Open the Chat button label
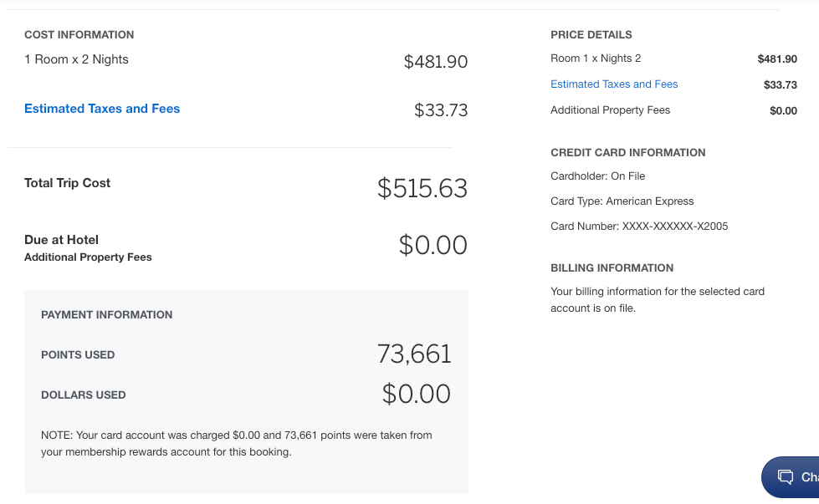Image resolution: width=819 pixels, height=504 pixels. click(x=809, y=477)
